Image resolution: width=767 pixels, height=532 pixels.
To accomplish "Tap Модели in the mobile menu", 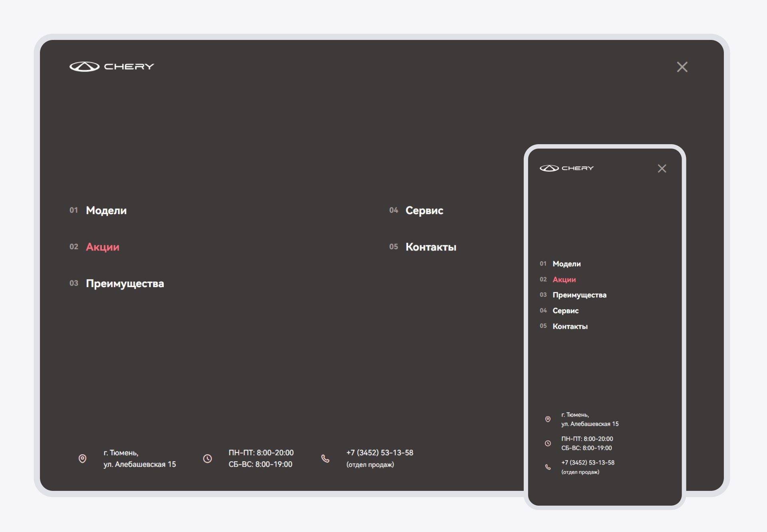I will click(566, 264).
